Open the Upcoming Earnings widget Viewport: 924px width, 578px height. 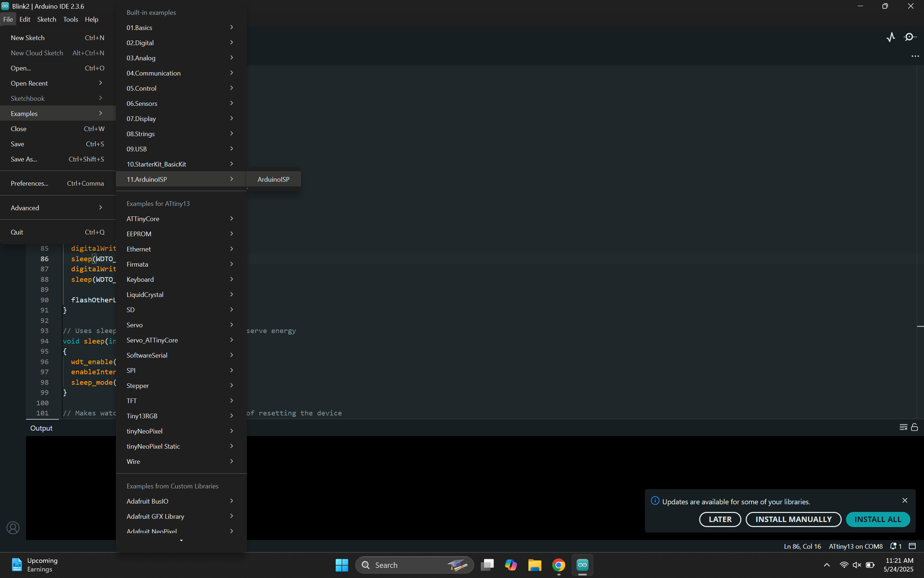[35, 565]
